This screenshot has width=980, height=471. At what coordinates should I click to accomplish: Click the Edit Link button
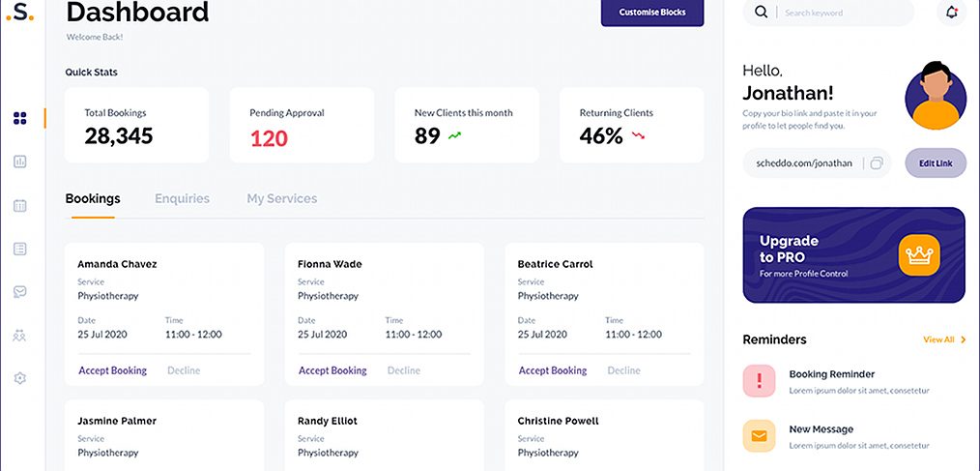point(935,163)
